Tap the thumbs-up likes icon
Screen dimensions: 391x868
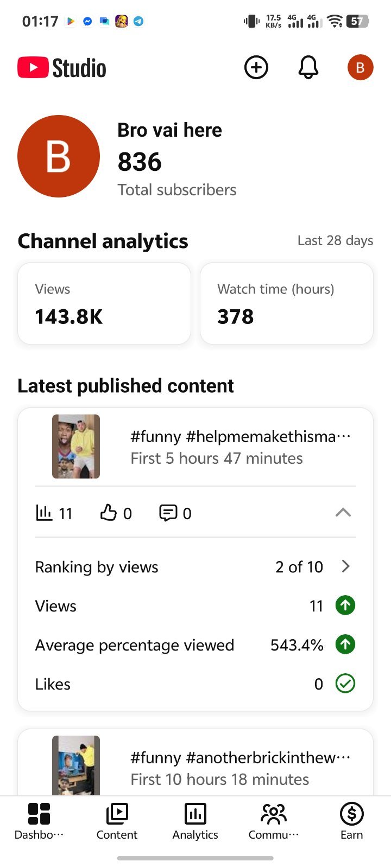[x=108, y=513]
